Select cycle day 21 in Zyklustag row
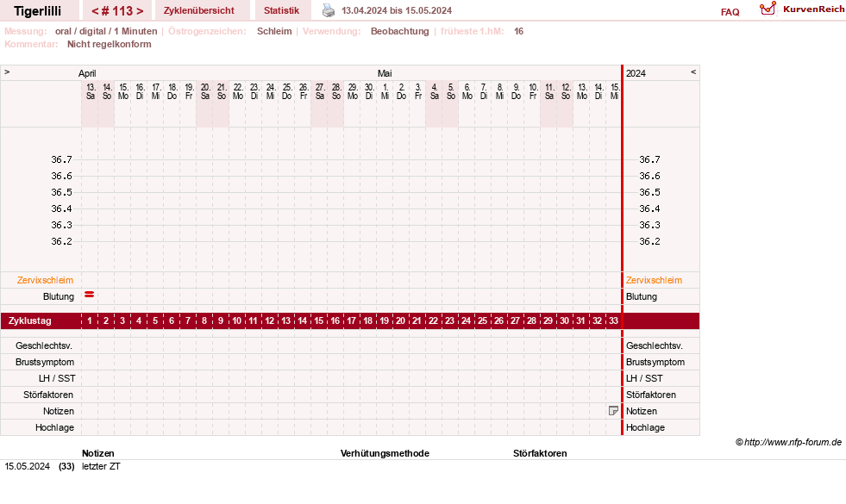This screenshot has width=846, height=504. (417, 320)
